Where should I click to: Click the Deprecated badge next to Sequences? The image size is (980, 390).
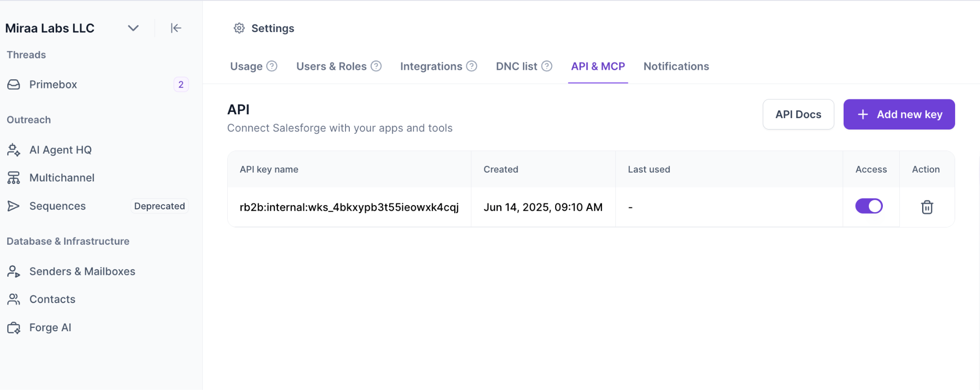(159, 206)
